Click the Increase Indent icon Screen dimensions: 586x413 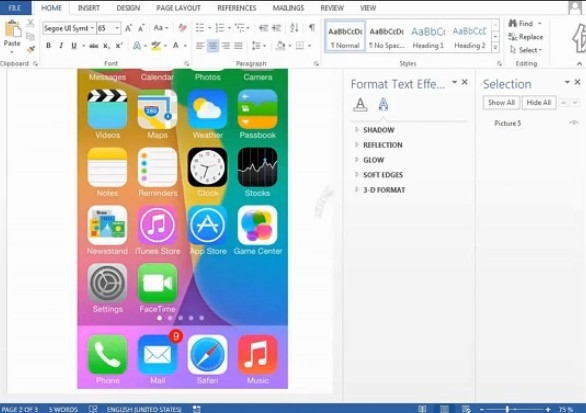[x=277, y=28]
